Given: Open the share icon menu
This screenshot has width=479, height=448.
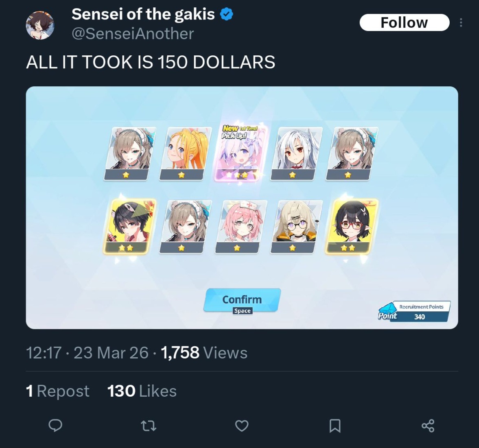Looking at the screenshot, I should 428,426.
